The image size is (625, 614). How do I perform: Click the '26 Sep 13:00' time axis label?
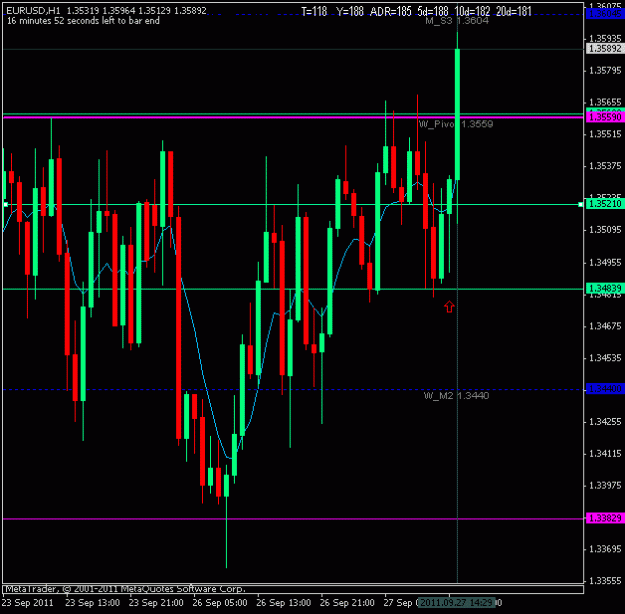283,602
